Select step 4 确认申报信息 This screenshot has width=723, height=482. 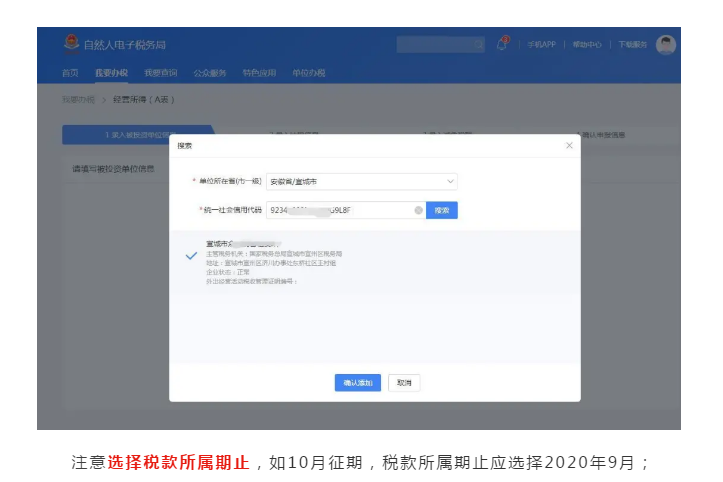600,135
